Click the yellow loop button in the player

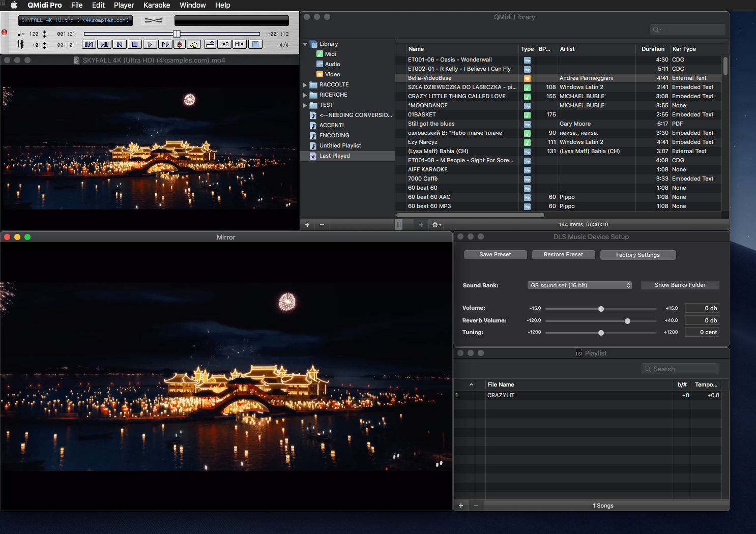point(194,44)
